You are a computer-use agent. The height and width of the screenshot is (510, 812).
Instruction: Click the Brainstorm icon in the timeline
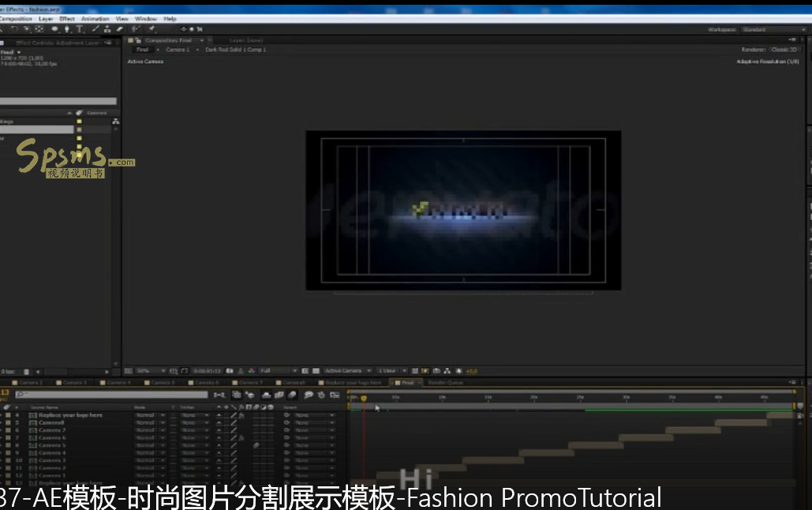point(309,395)
